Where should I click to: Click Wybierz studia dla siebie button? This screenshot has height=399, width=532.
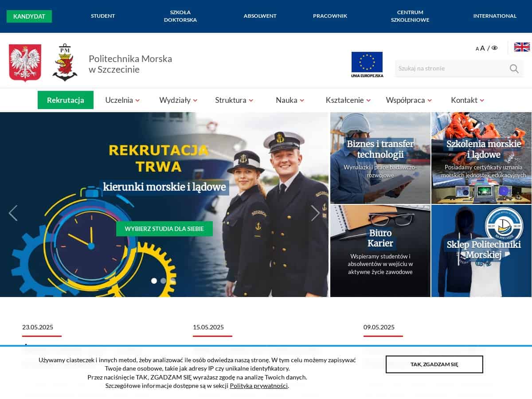[x=164, y=229]
